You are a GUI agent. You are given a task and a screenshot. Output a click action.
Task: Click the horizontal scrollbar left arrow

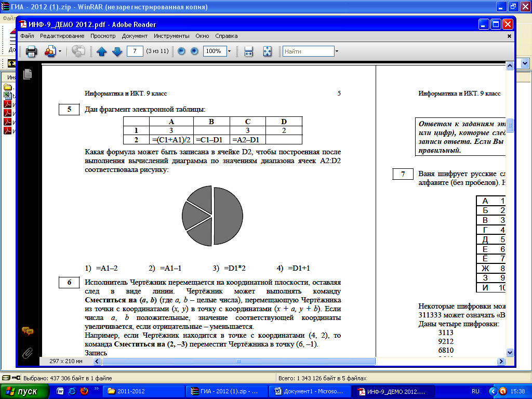tap(97, 362)
